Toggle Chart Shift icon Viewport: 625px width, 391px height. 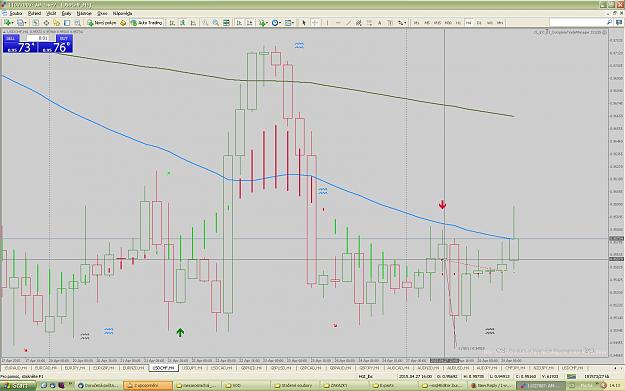tap(250, 23)
